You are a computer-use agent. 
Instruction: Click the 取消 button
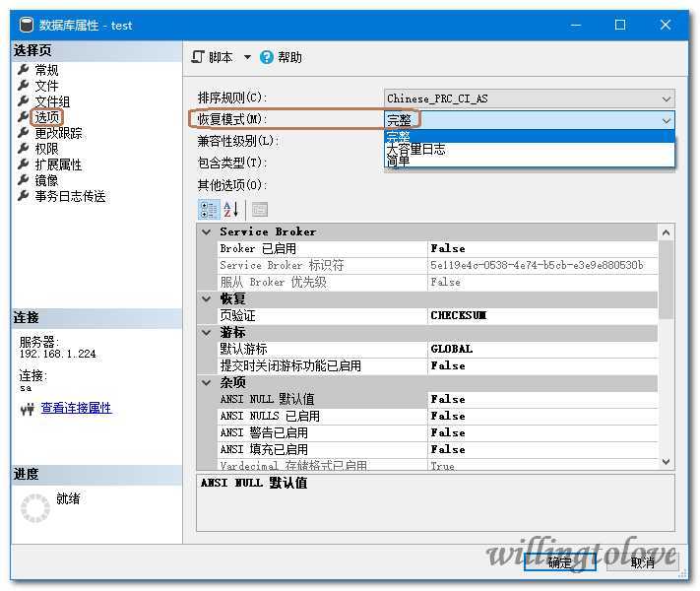click(643, 561)
